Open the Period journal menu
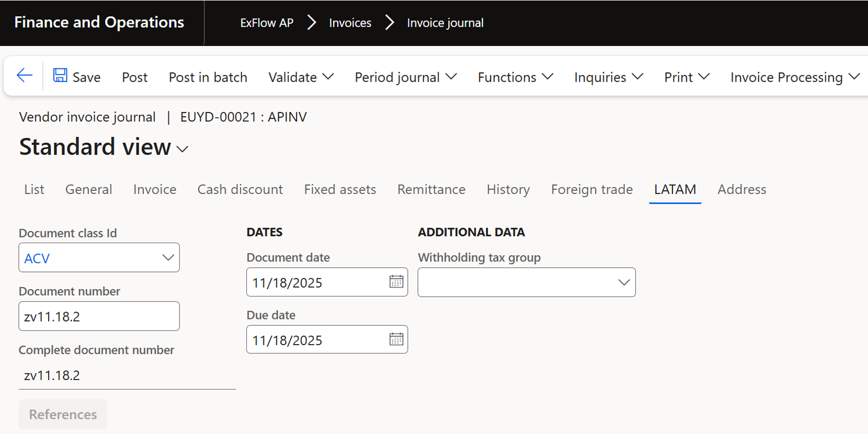 click(x=405, y=77)
